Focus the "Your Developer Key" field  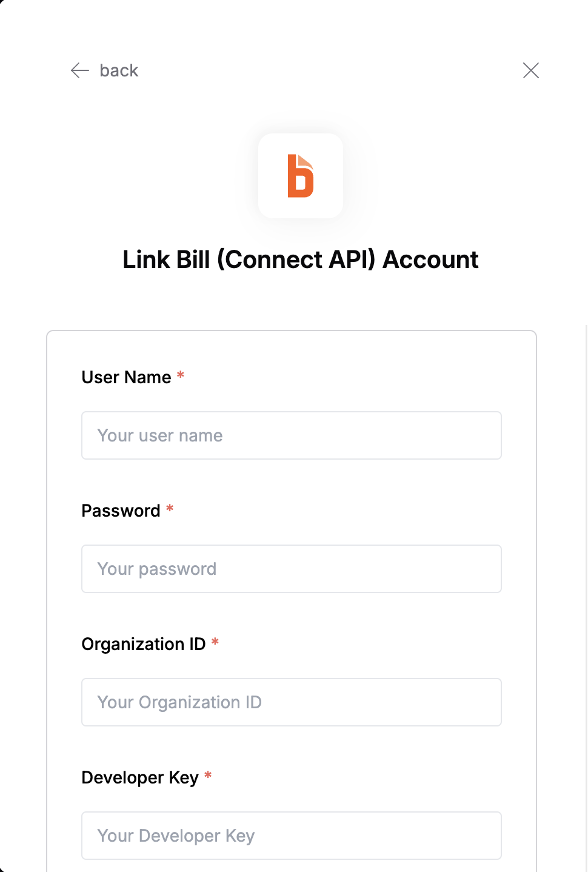[292, 836]
